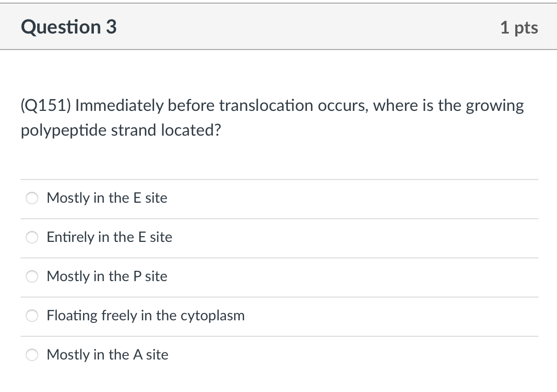The image size is (557, 392).
Task: Click the 'Mostly in the E site' answer text
Action: 107,198
